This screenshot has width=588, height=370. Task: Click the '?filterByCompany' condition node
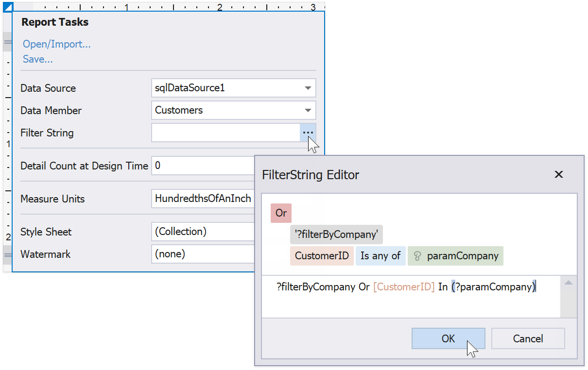336,235
